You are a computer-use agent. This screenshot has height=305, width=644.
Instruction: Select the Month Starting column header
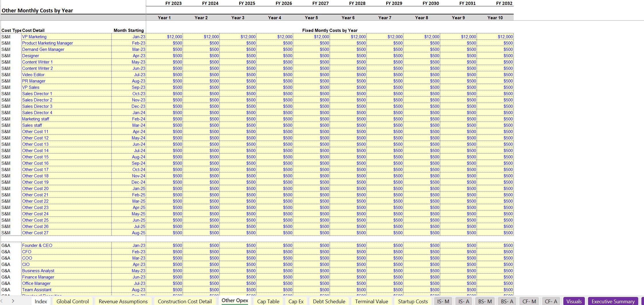(129, 30)
